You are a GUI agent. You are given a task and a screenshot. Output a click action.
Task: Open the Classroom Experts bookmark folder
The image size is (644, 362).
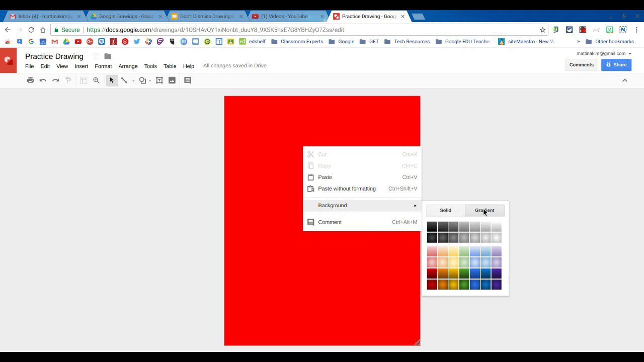[x=297, y=42]
